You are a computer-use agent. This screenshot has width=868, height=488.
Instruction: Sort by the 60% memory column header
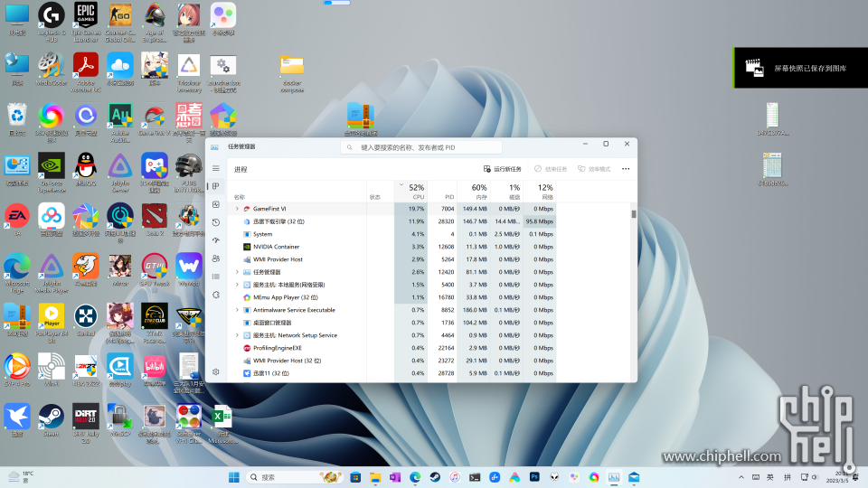(473, 192)
